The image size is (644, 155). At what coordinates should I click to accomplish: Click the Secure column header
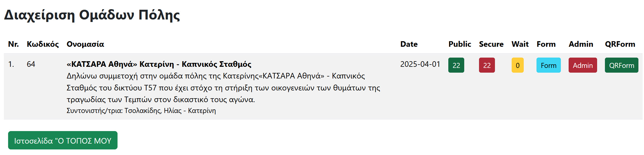[x=491, y=44]
